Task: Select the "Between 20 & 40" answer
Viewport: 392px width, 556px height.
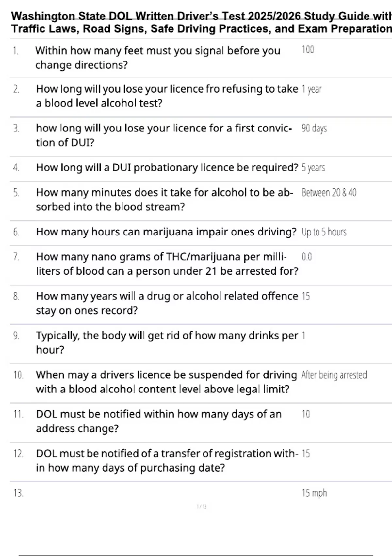Action: pos(329,193)
